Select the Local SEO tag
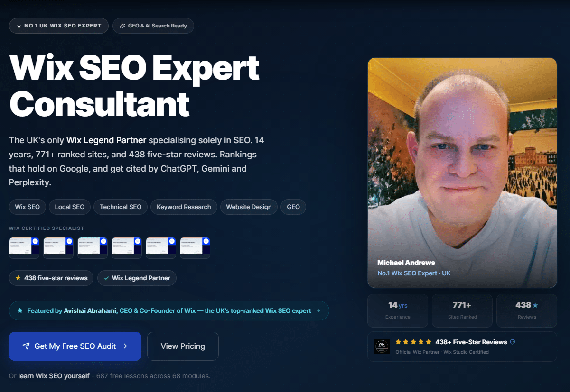 pyautogui.click(x=70, y=207)
